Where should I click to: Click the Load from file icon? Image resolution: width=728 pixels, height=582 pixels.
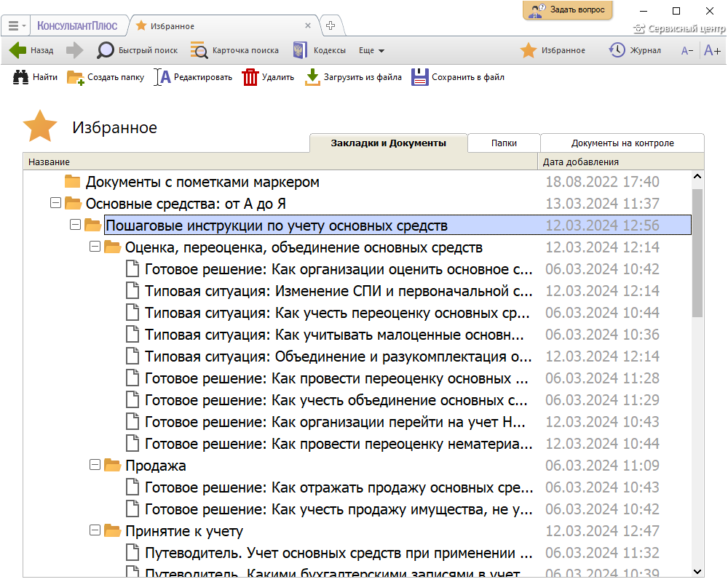tap(312, 77)
